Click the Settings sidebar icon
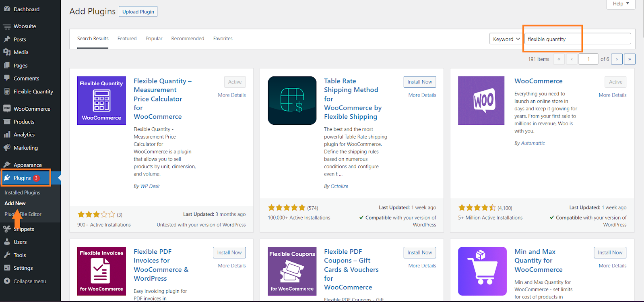This screenshot has height=302, width=644. point(7,268)
